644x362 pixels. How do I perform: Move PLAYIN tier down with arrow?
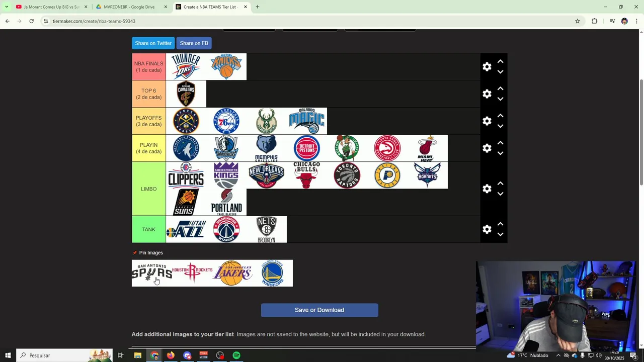[500, 153]
